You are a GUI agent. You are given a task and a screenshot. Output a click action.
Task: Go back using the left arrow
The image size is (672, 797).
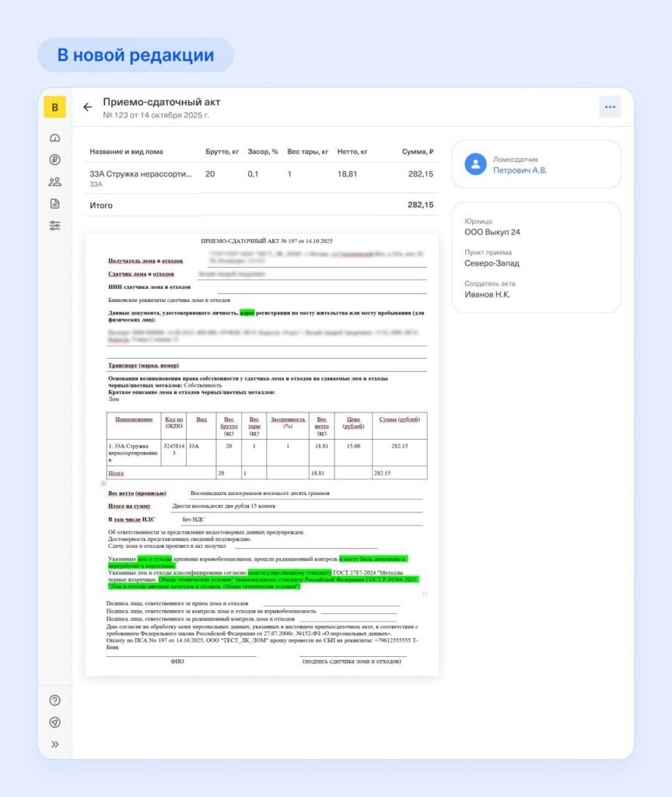click(x=87, y=107)
